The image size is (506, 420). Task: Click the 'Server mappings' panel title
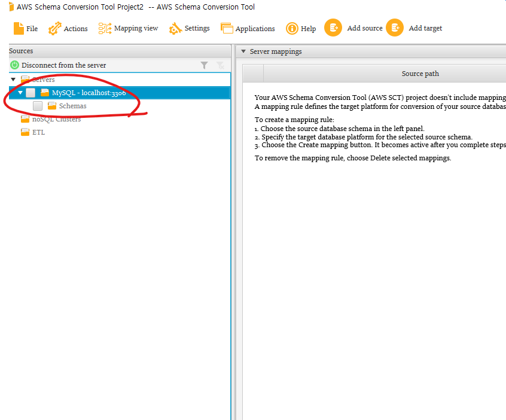276,51
